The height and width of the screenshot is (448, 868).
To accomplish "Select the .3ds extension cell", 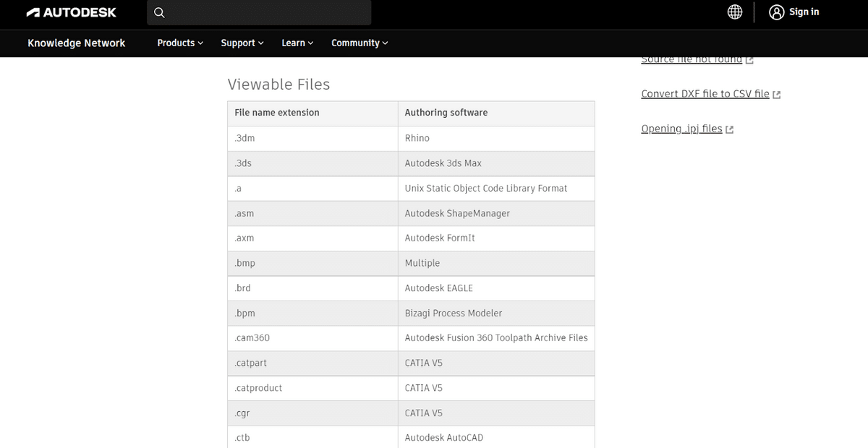I will tap(312, 163).
